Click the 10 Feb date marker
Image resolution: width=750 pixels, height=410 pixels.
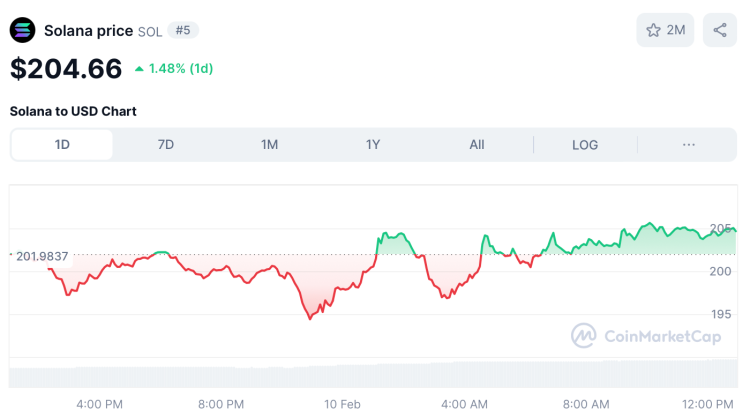coord(343,404)
